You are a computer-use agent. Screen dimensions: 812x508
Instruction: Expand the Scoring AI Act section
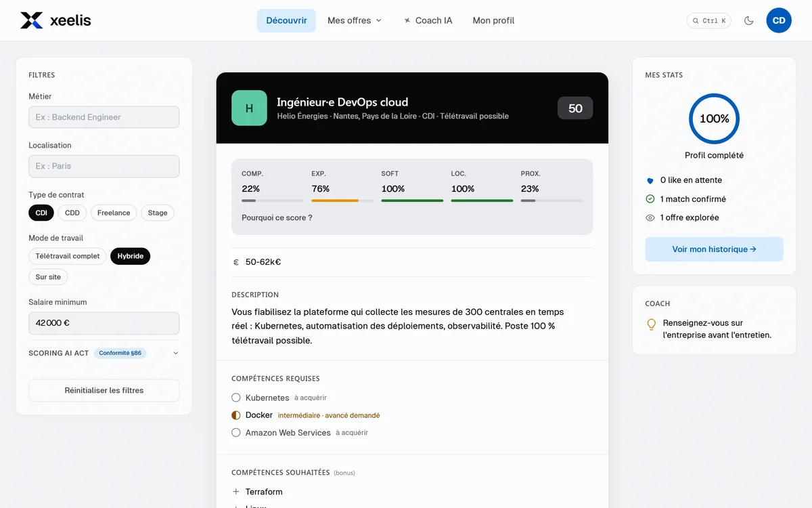pyautogui.click(x=104, y=353)
